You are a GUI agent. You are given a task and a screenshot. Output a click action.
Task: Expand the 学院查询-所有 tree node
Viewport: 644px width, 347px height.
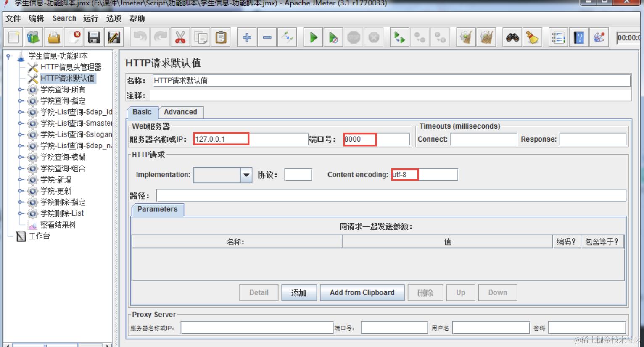21,89
